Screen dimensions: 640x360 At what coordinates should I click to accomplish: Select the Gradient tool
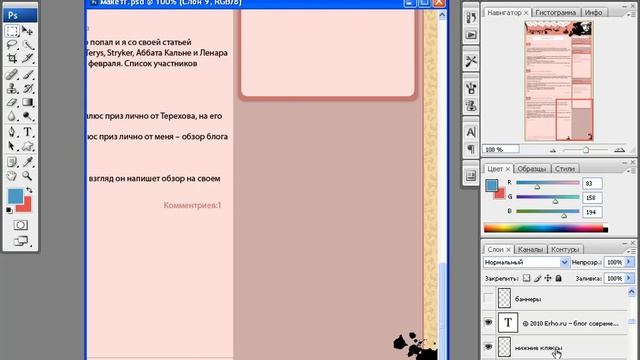pos(27,102)
